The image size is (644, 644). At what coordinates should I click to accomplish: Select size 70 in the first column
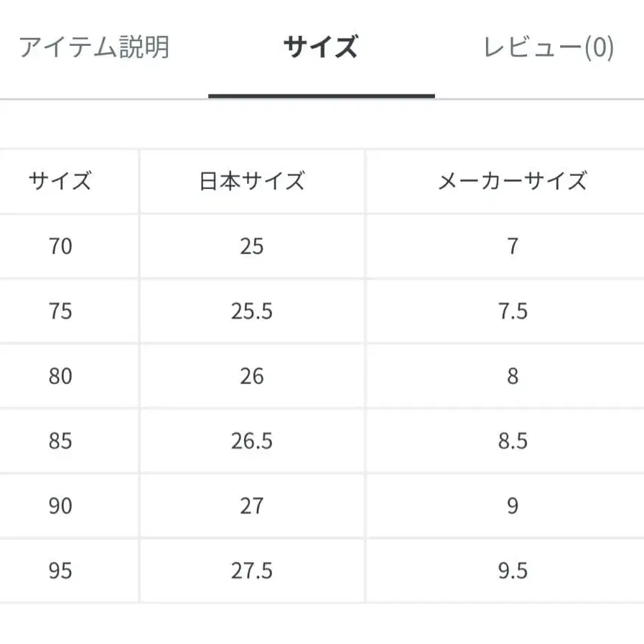tap(61, 246)
